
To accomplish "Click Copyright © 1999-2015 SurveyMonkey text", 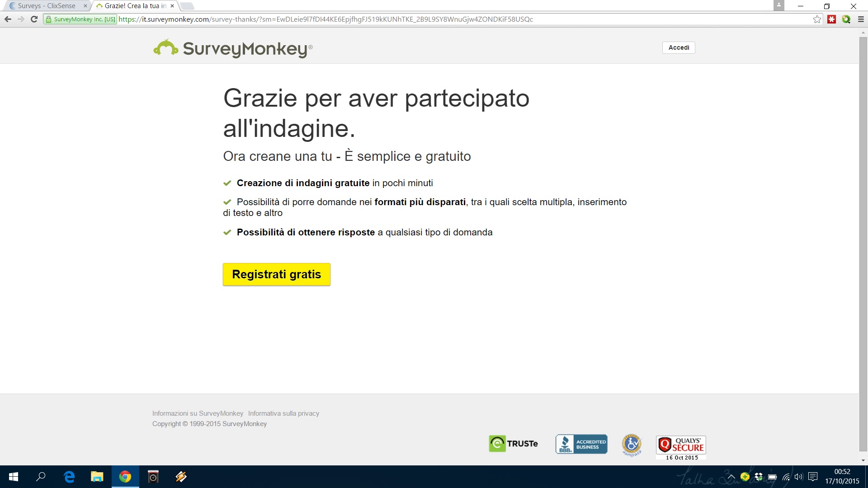I will 209,424.
